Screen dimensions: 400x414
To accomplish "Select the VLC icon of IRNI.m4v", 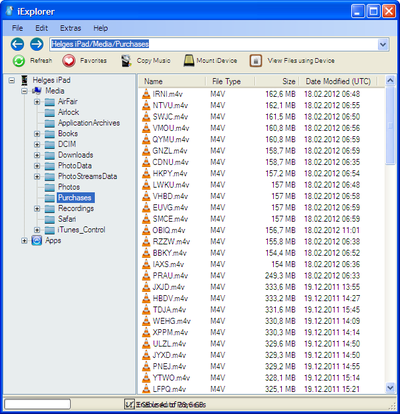I will point(146,94).
